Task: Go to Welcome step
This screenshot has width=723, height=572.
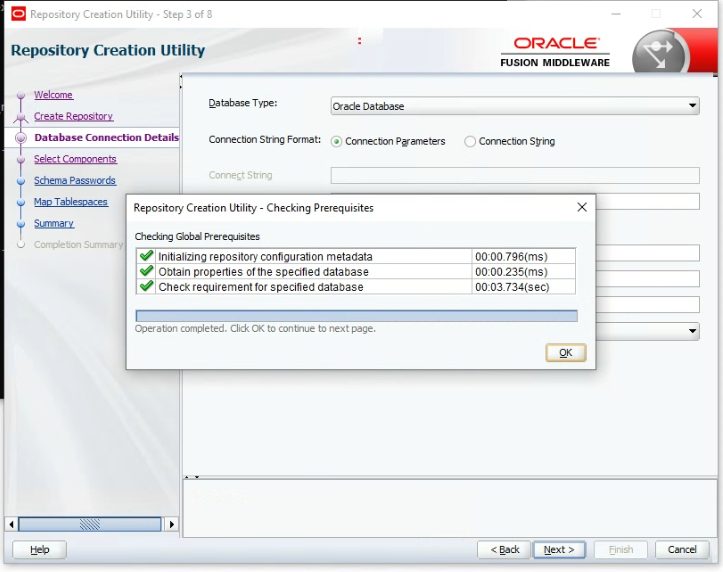Action: pyautogui.click(x=53, y=94)
